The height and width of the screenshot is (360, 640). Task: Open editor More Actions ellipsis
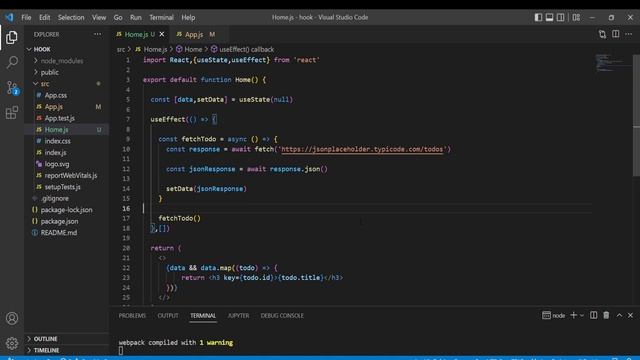point(629,34)
